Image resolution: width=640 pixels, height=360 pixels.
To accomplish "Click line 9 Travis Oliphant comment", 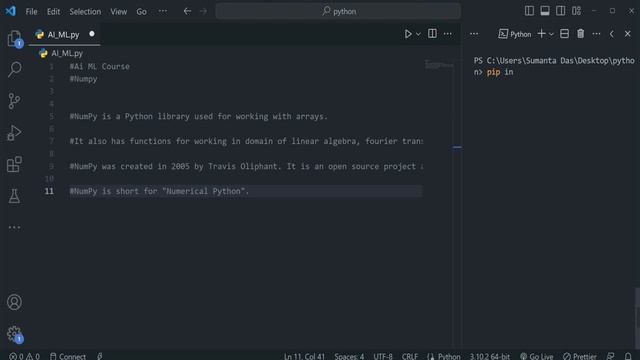I will [x=247, y=166].
